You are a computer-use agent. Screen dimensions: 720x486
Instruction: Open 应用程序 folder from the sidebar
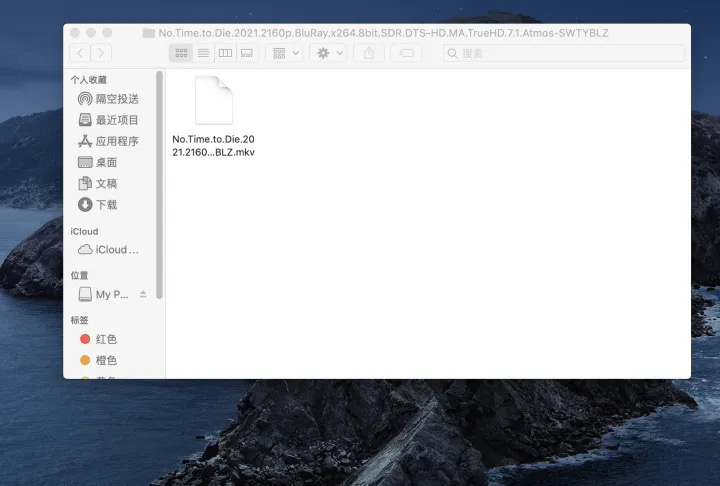tap(108, 141)
